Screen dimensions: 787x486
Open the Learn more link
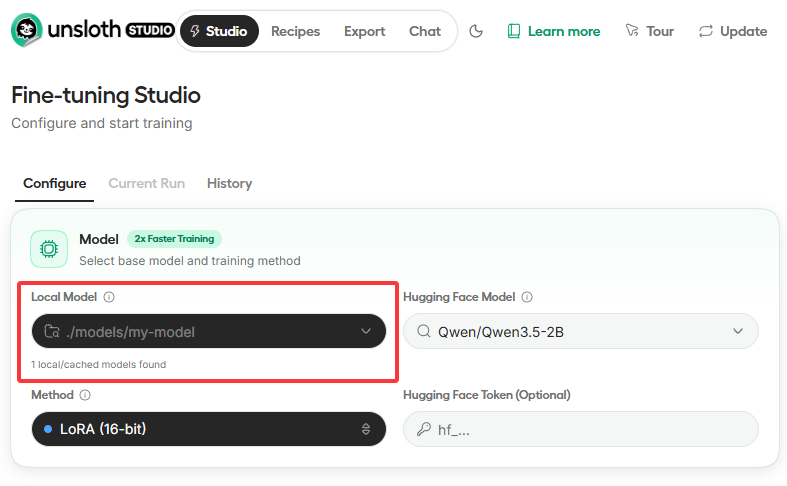coord(553,31)
